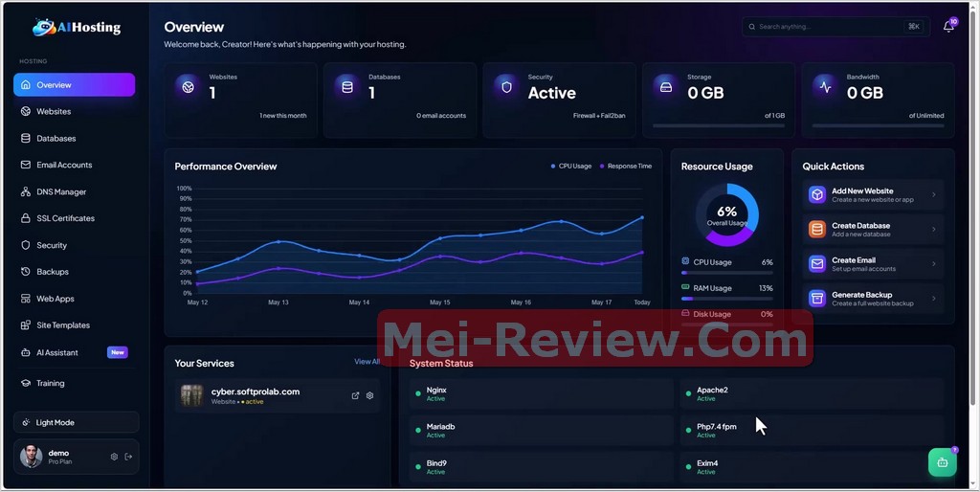Open Site Templates in the sidebar
This screenshot has height=492, width=980.
(x=75, y=325)
